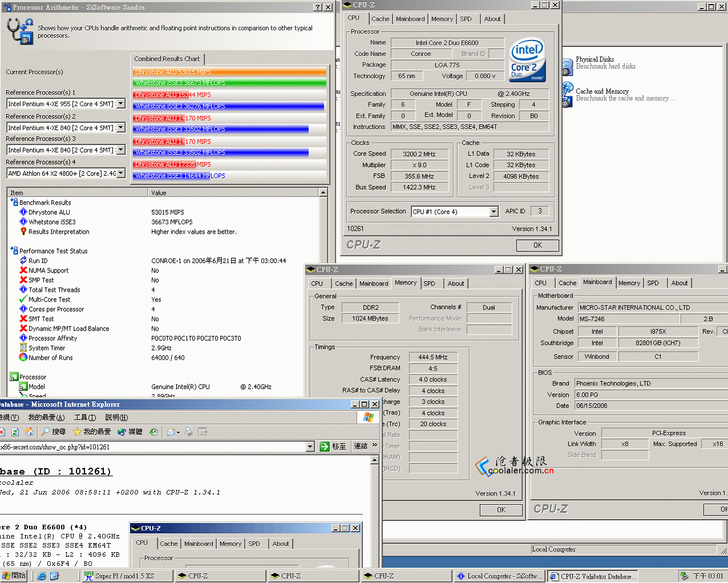This screenshot has width=728, height=583.
Task: Click the orange Dhrystone ALU 53015 MIPS bar
Action: point(230,72)
